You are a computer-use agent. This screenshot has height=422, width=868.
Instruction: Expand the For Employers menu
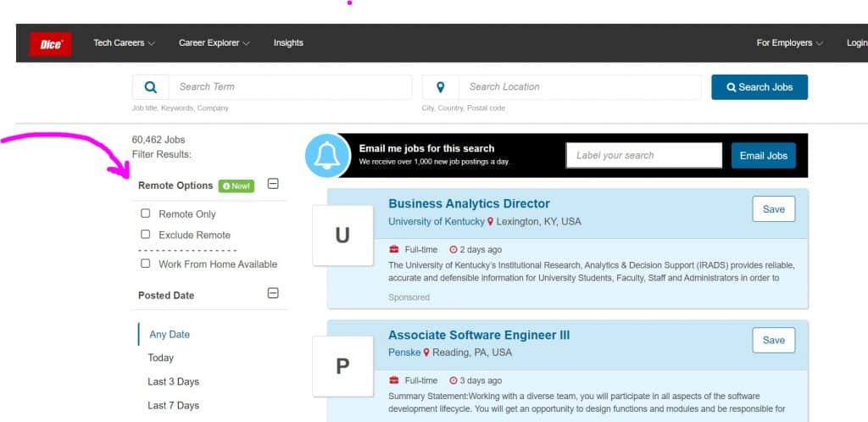[789, 42]
